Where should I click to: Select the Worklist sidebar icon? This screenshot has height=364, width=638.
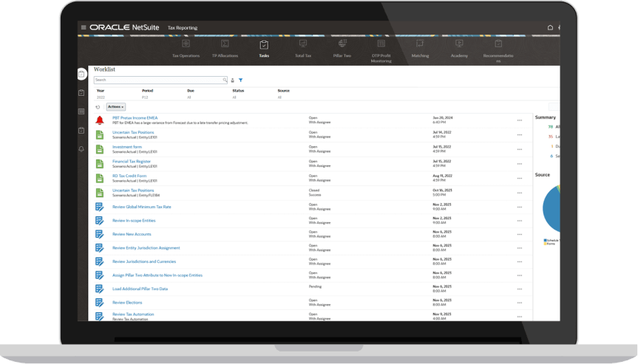(x=81, y=74)
